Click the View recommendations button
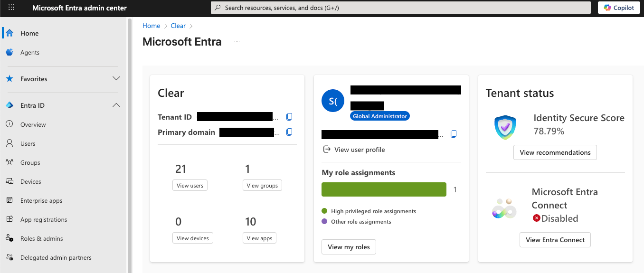Image resolution: width=644 pixels, height=273 pixels. pos(555,152)
